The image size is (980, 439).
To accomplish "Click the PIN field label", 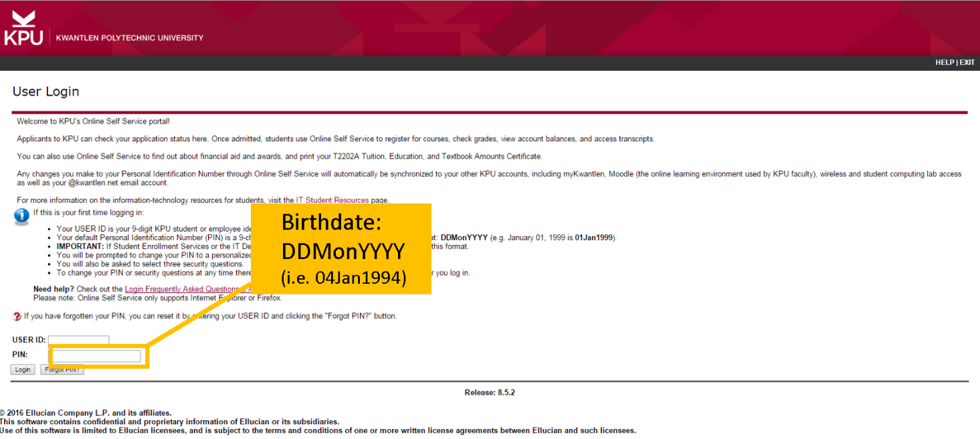I will (x=20, y=355).
